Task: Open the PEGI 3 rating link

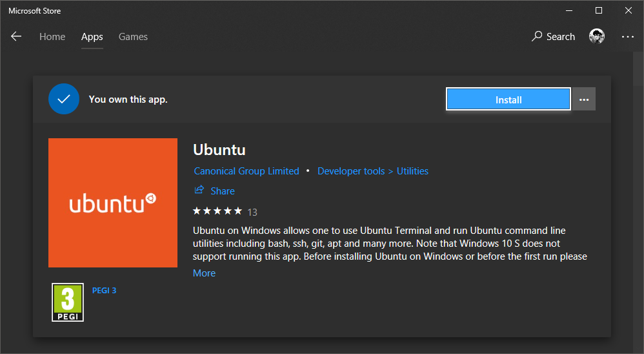Action: pos(105,290)
